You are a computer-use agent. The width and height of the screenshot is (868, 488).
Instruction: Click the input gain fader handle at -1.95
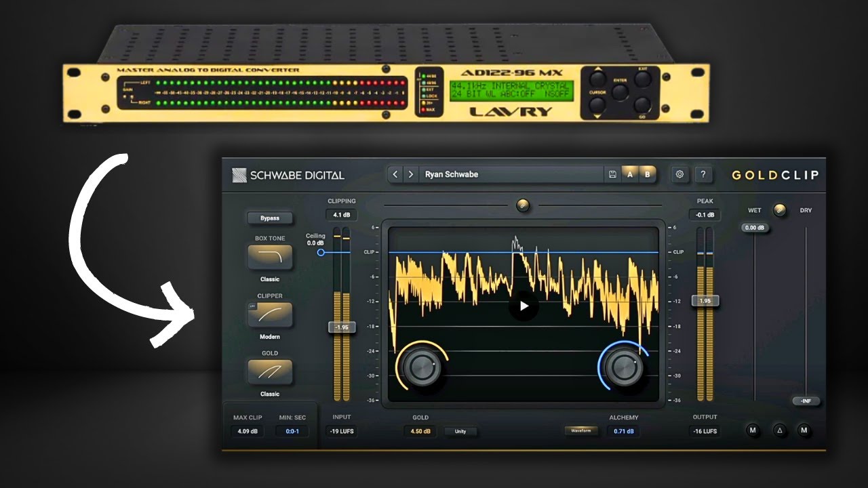(x=342, y=327)
